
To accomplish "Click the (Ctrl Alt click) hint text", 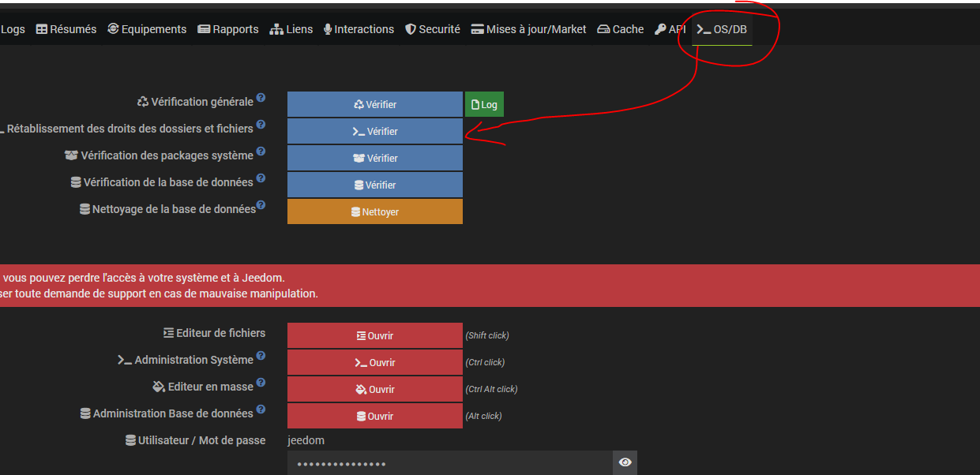I will pyautogui.click(x=491, y=389).
